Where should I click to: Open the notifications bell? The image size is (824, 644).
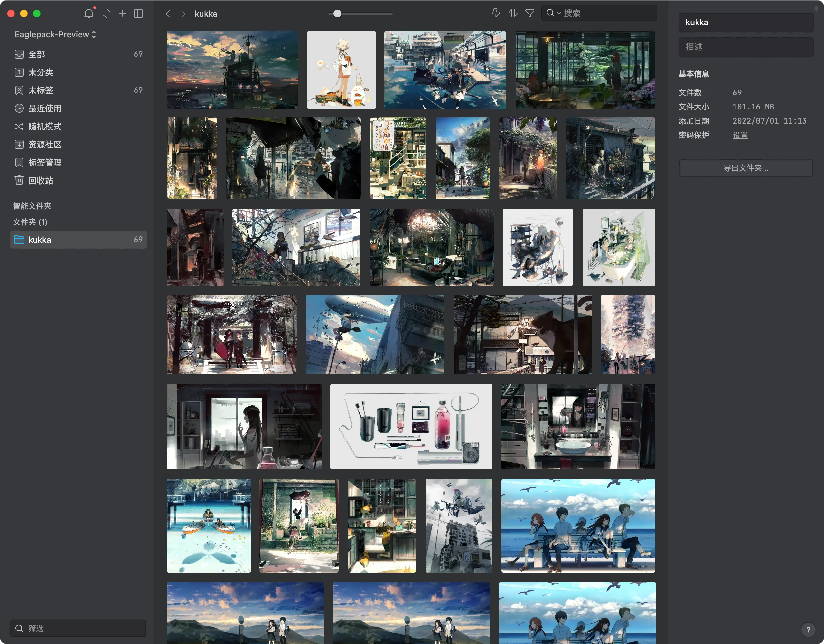point(89,14)
